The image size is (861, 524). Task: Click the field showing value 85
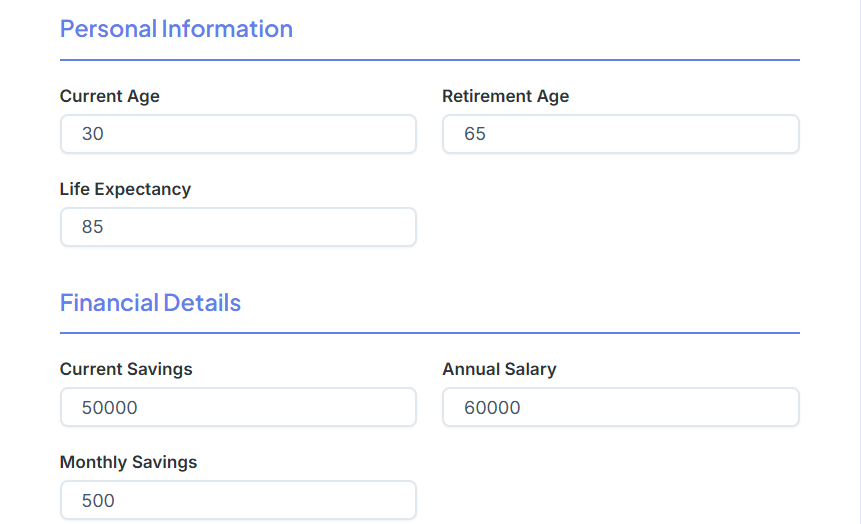[238, 227]
